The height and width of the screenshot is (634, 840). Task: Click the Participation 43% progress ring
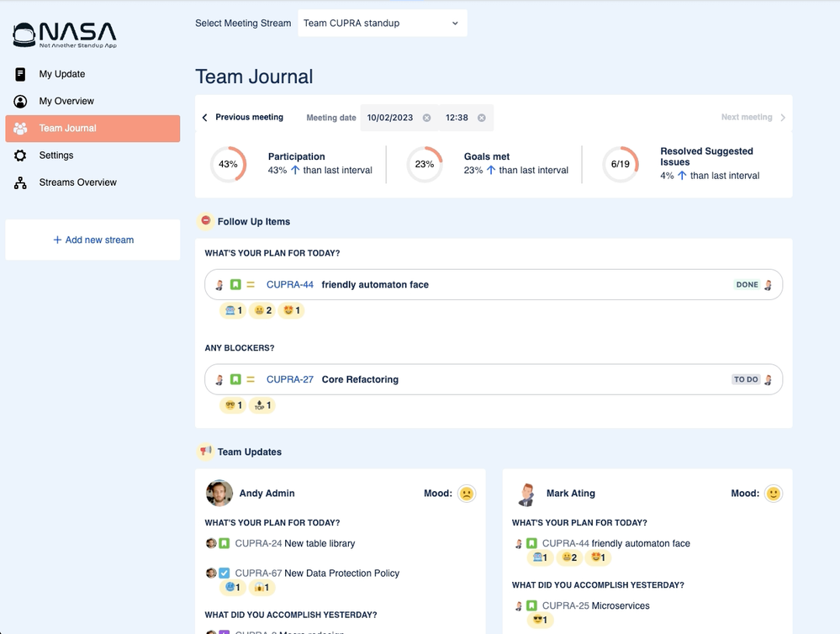(228, 164)
